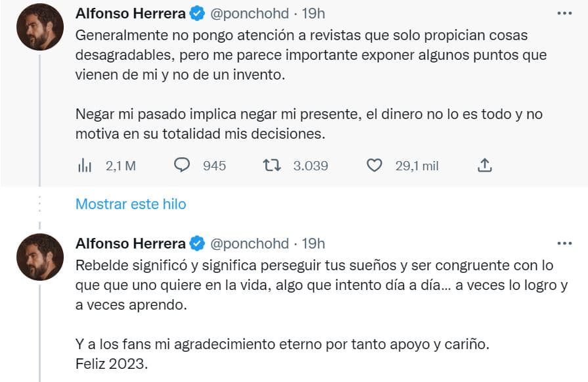Click the heart icon to like the tweet
The width and height of the screenshot is (588, 382).
pos(374,166)
